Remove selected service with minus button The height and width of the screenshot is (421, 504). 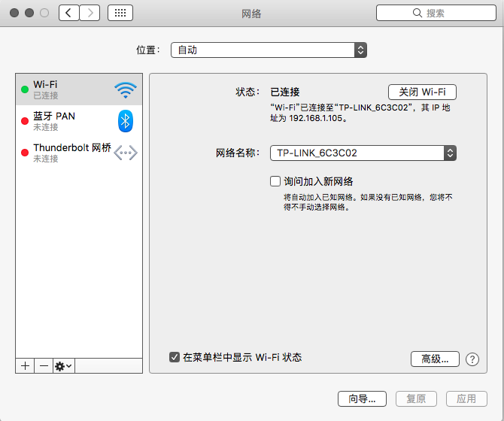click(44, 366)
